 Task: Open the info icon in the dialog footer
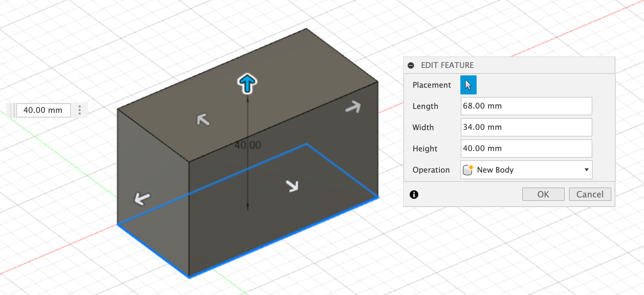[414, 194]
